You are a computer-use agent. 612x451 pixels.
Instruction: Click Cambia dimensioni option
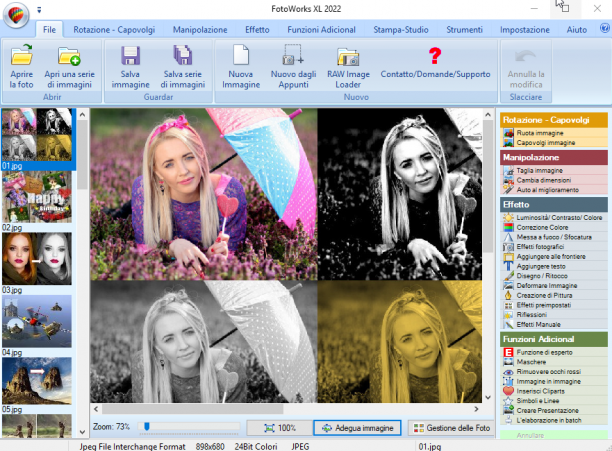(554, 180)
